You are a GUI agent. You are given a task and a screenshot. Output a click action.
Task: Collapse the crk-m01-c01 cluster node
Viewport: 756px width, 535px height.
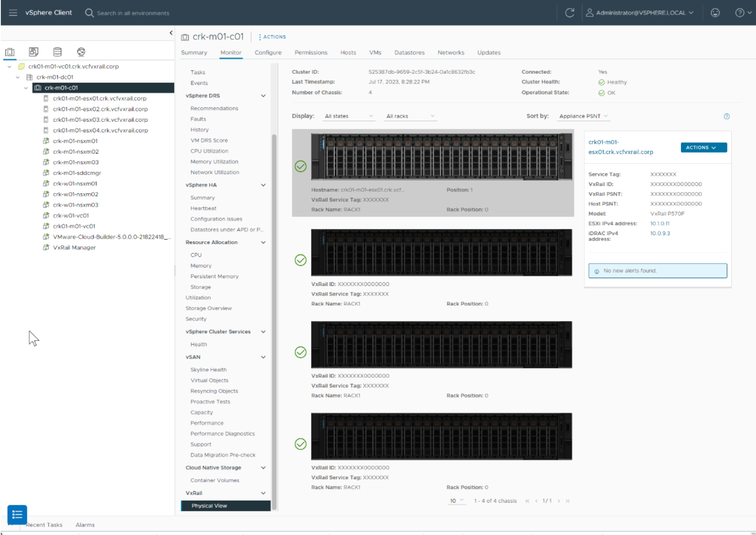pyautogui.click(x=26, y=88)
